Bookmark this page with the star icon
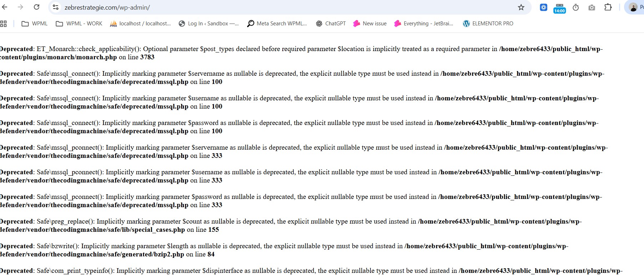The image size is (644, 275). (x=521, y=7)
